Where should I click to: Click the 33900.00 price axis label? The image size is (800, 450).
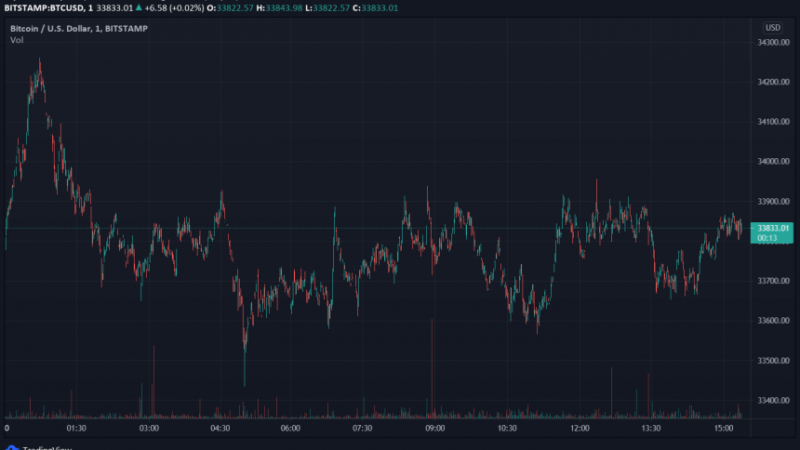pos(773,202)
